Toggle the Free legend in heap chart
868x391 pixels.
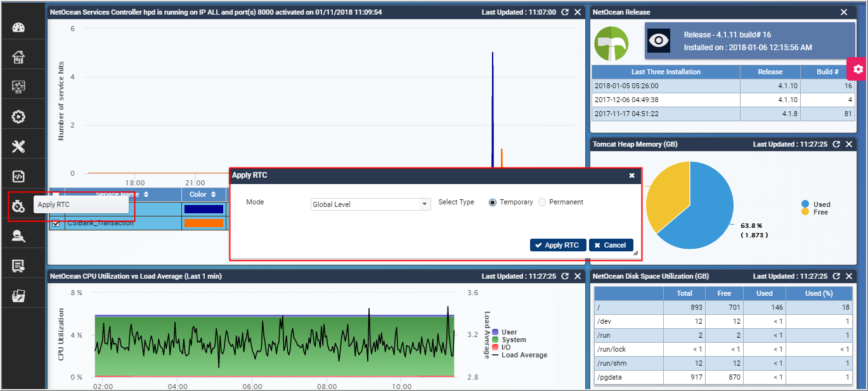814,212
